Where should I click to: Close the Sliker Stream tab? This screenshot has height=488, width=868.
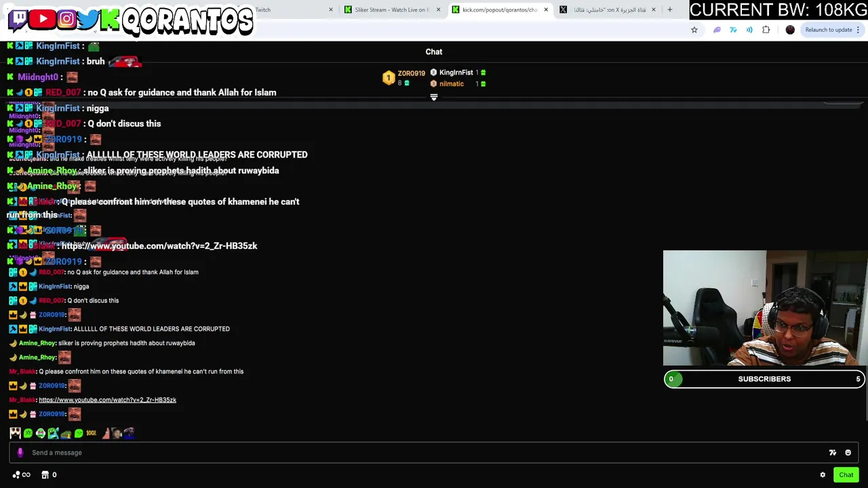pyautogui.click(x=438, y=10)
